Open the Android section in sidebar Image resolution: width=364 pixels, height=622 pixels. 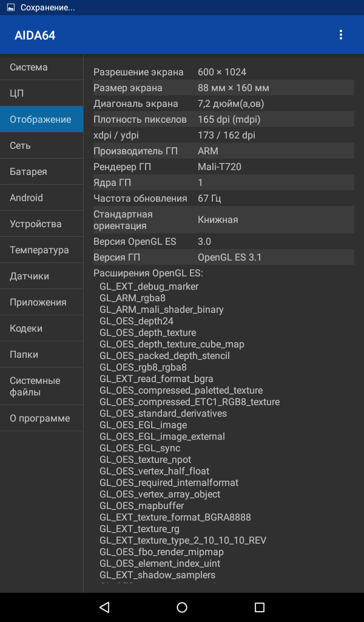pyautogui.click(x=42, y=197)
